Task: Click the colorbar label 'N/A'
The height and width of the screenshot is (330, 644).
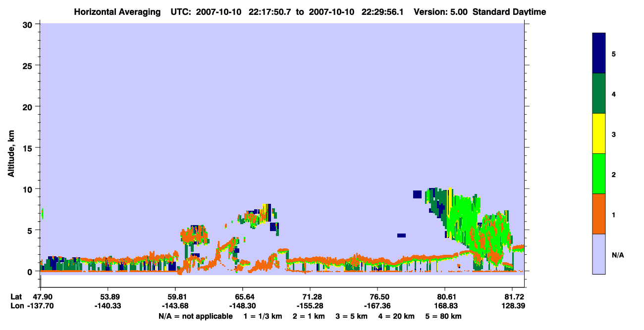Action: 618,255
